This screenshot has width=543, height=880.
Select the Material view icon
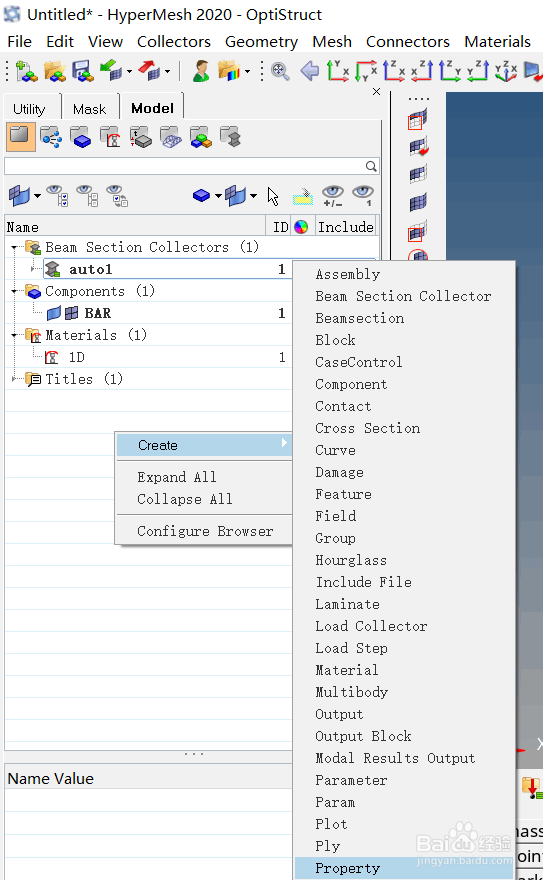tap(111, 137)
